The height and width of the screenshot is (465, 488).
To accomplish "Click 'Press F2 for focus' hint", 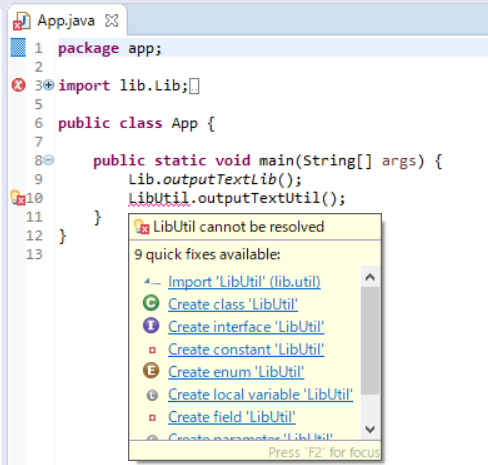I will [324, 453].
